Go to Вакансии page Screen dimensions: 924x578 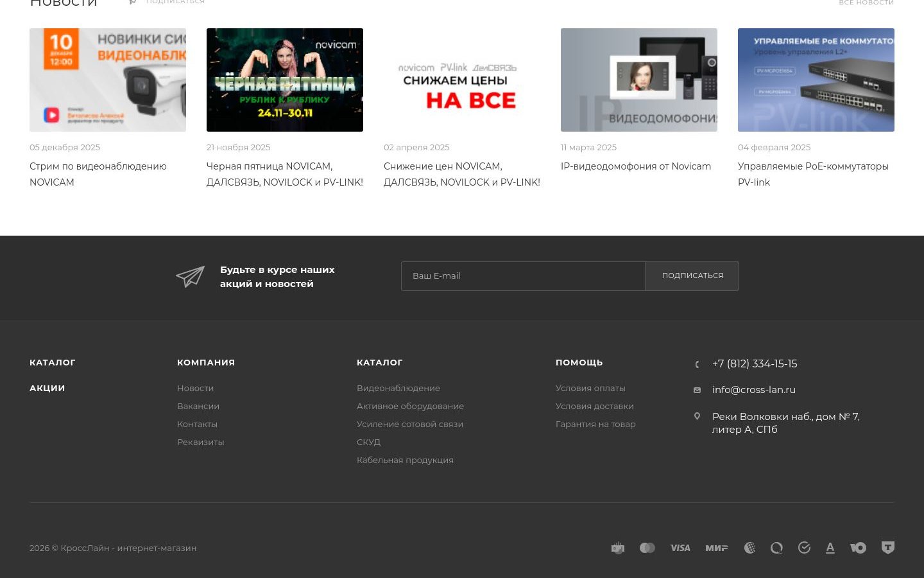click(198, 406)
